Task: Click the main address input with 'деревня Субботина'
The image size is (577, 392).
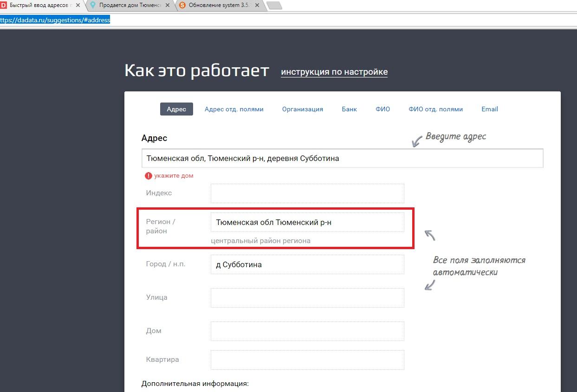Action: [342, 158]
